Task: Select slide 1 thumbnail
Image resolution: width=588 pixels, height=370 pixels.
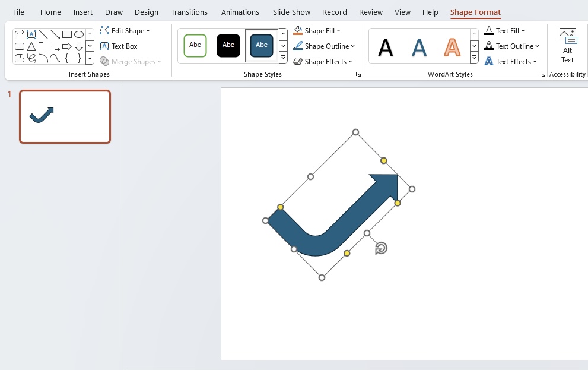Action: click(65, 117)
